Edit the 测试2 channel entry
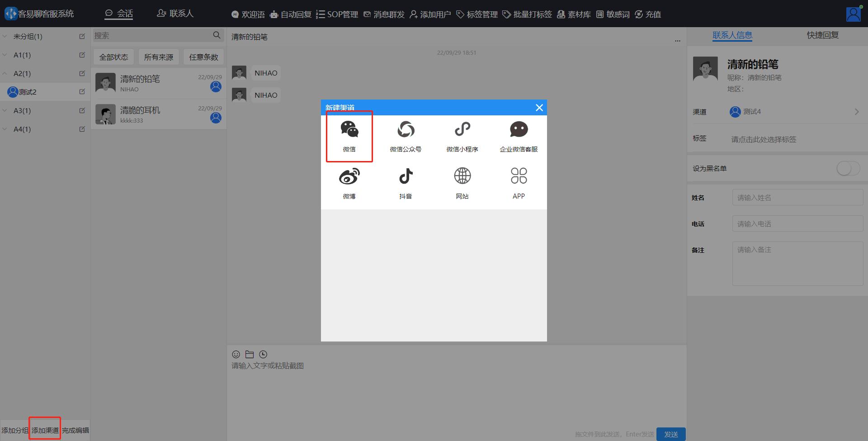This screenshot has width=868, height=441. [82, 92]
